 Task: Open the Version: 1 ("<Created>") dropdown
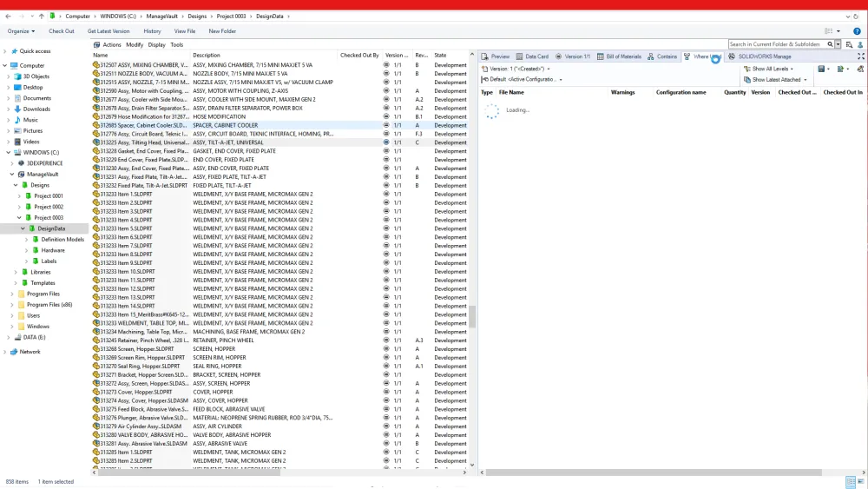516,69
